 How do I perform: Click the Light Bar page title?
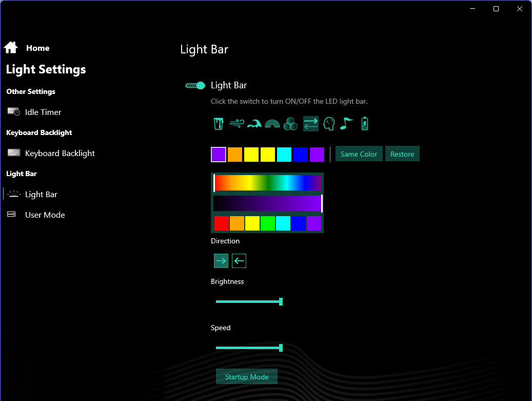tap(204, 49)
